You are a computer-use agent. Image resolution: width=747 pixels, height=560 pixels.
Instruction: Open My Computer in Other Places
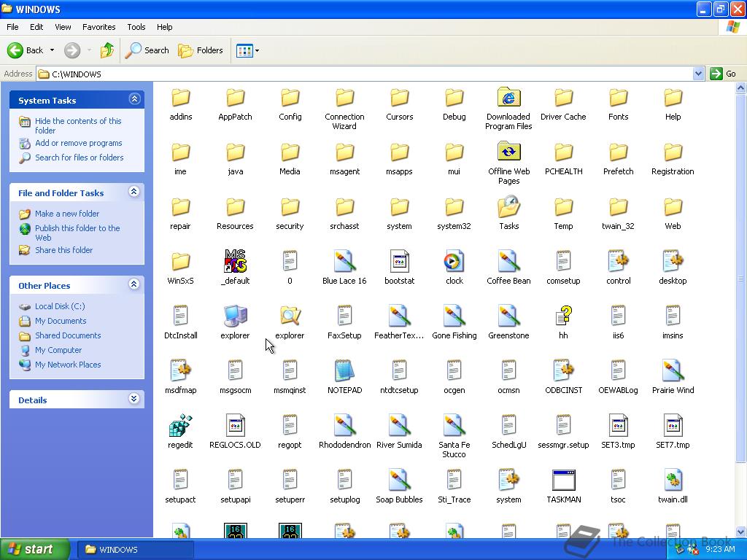pyautogui.click(x=58, y=350)
